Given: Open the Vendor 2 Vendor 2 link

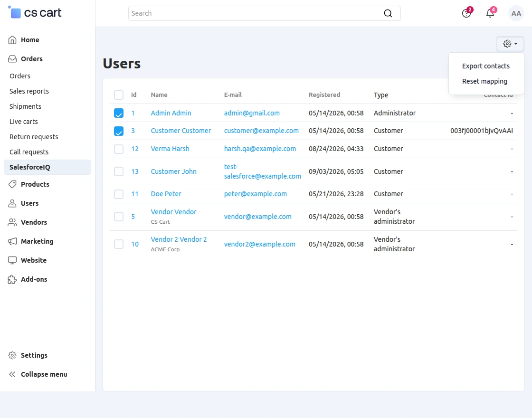Looking at the screenshot, I should click(179, 239).
